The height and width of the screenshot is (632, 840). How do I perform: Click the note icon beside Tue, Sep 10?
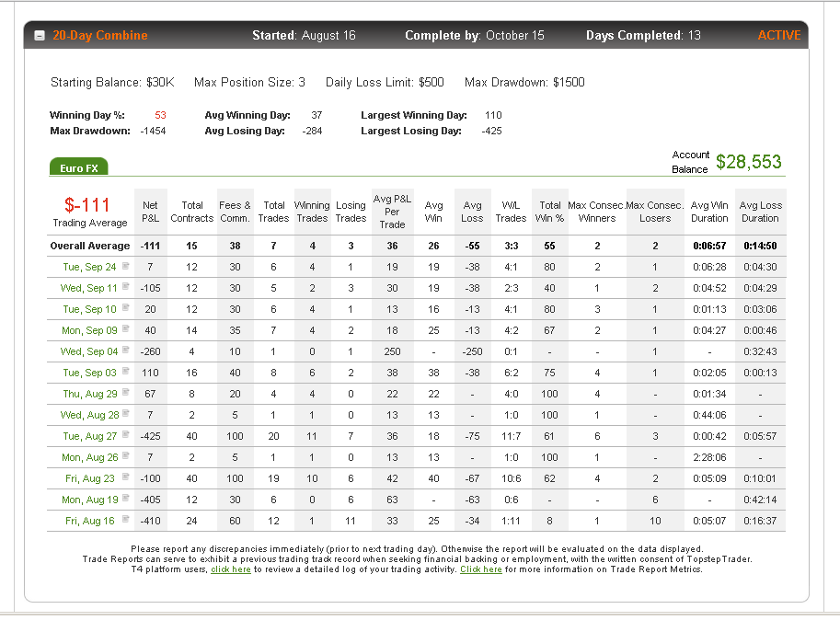126,308
